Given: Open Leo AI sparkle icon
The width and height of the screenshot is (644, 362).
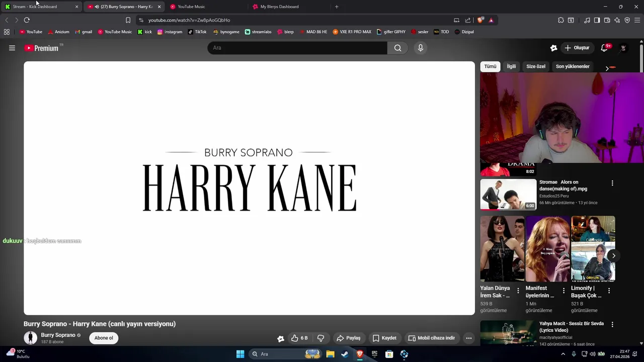Looking at the screenshot, I should click(x=617, y=20).
